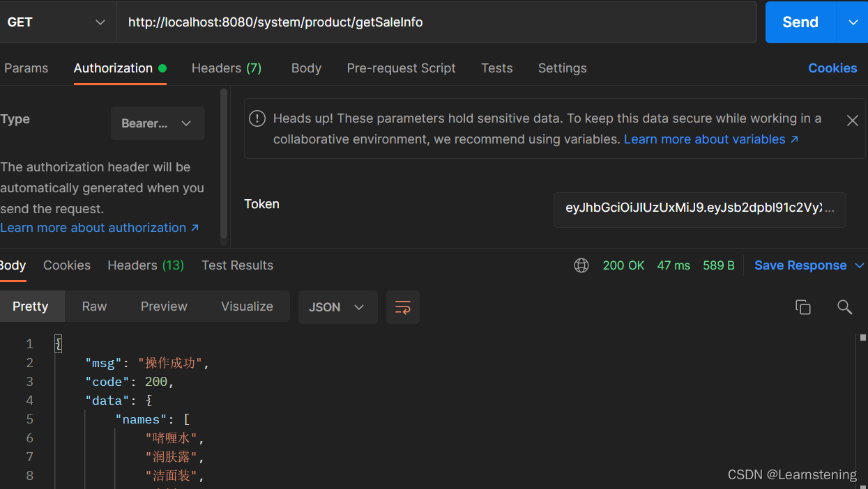Image resolution: width=868 pixels, height=489 pixels.
Task: Open Learn more about authorization link
Action: click(100, 228)
